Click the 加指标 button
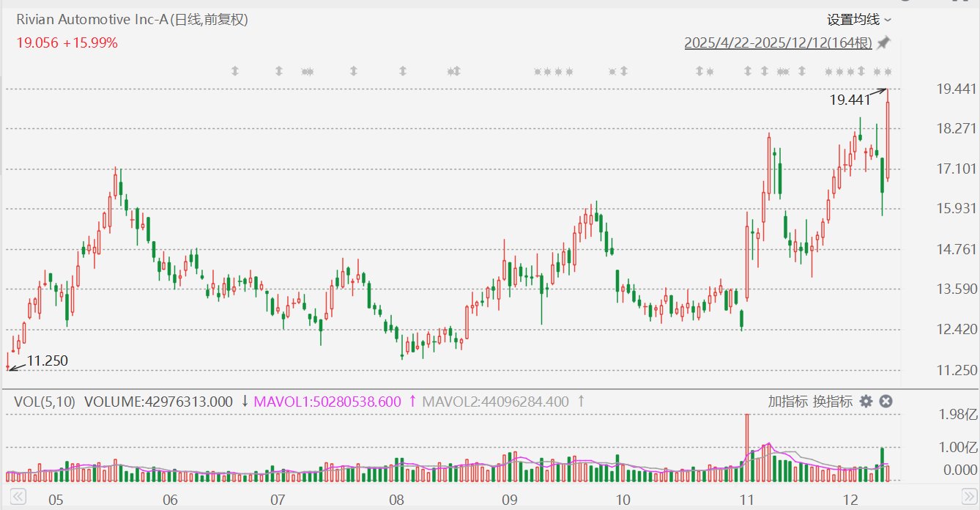 coord(787,401)
